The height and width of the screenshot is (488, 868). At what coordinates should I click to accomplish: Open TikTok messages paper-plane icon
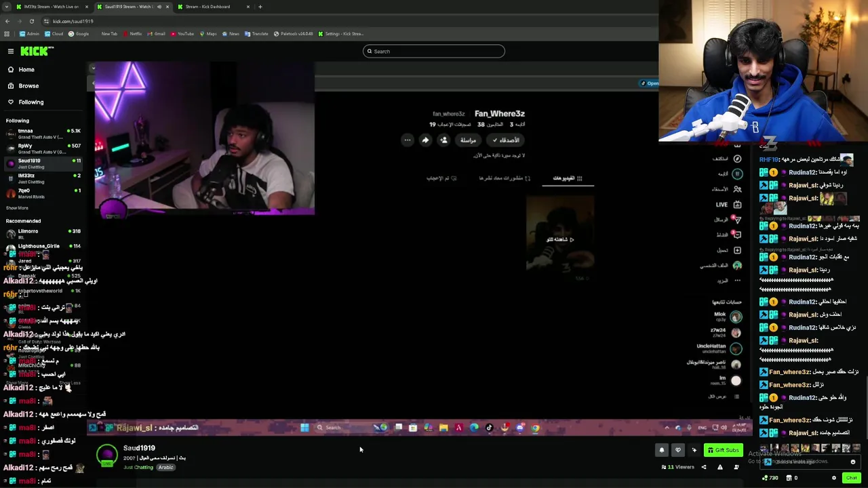click(x=737, y=220)
